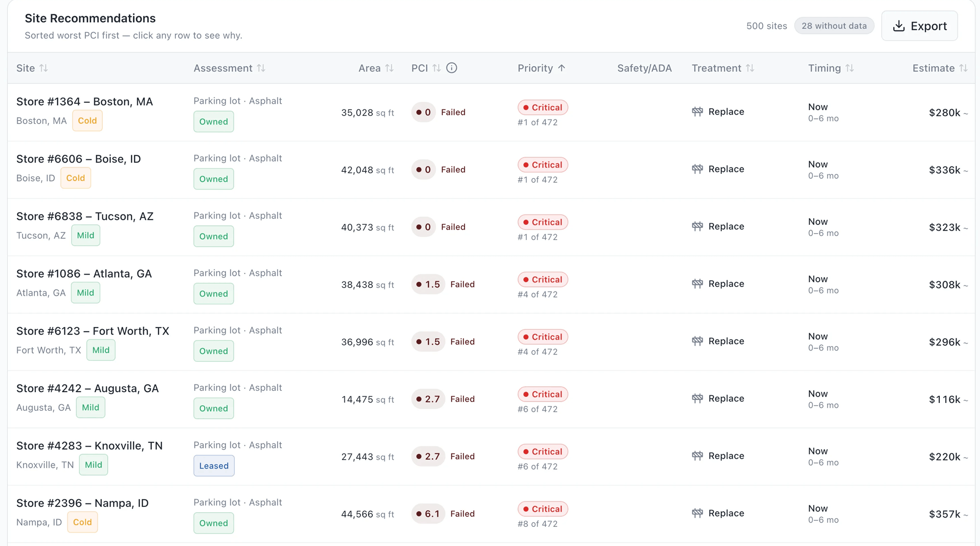Viewport: 980px width, 546px height.
Task: Open Store #6606 Boise row details
Action: tap(491, 169)
